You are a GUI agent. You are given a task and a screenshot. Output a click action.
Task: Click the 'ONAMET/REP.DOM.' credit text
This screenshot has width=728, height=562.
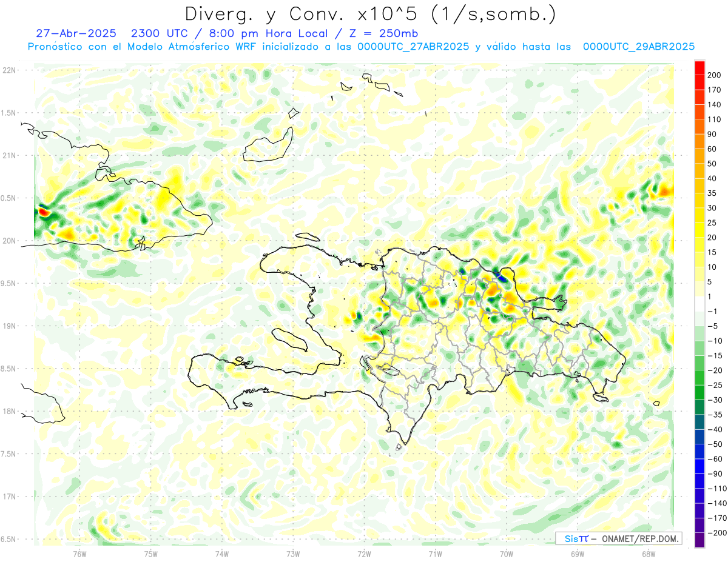click(639, 538)
